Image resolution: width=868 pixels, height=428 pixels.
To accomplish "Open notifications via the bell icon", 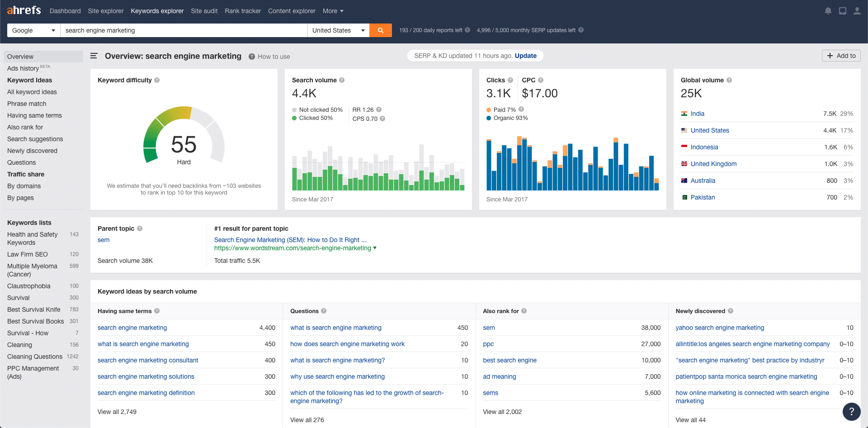I will point(828,10).
